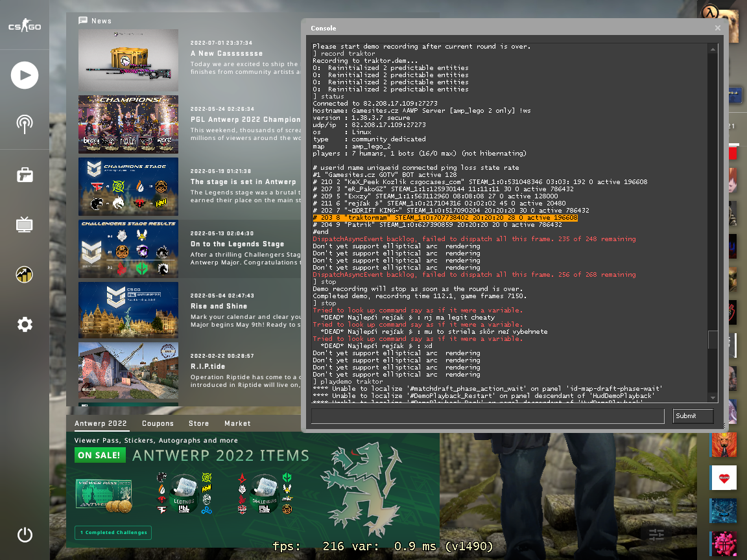Screen dimensions: 747x560
Task: Open the Inventory briefcase icon
Action: point(25,175)
